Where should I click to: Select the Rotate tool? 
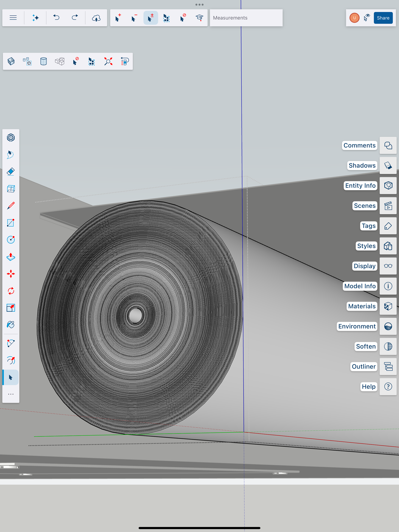pyautogui.click(x=11, y=291)
